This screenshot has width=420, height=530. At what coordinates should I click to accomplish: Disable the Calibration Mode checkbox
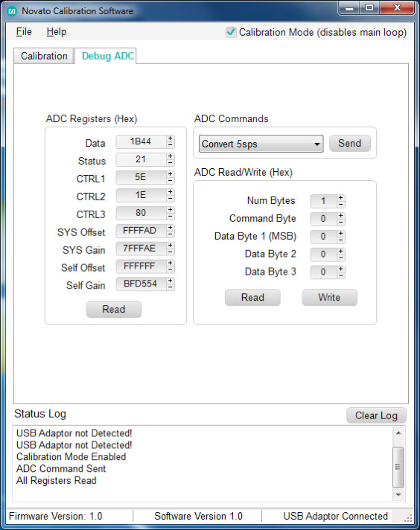231,32
